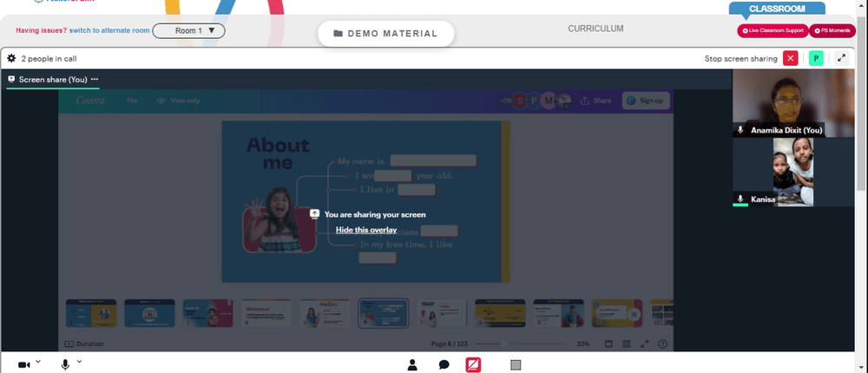Expand the call to fullscreen
The height and width of the screenshot is (373, 868).
[x=841, y=58]
